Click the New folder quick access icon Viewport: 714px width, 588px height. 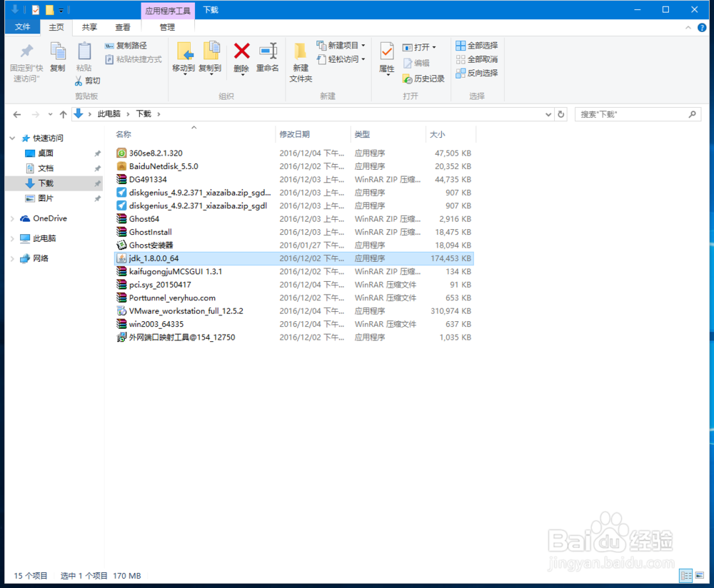click(x=50, y=9)
